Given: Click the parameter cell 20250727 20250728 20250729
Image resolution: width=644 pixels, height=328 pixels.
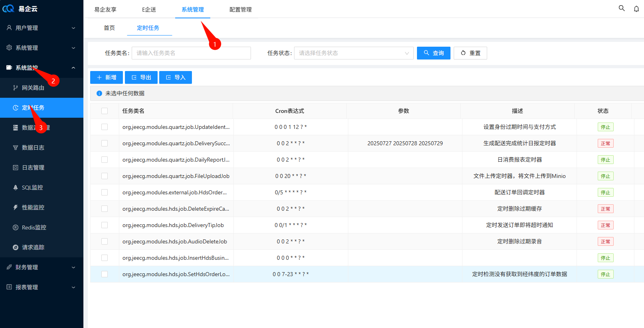Looking at the screenshot, I should pyautogui.click(x=405, y=143).
